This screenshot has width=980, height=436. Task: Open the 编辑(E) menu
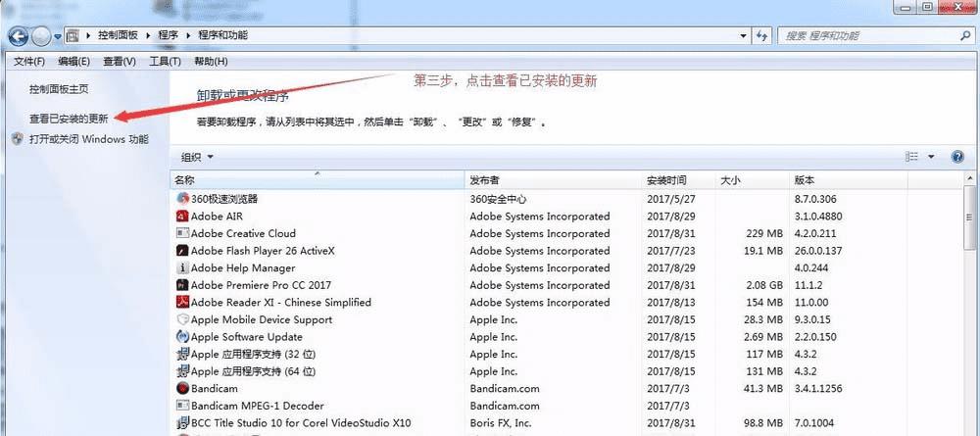[x=73, y=61]
